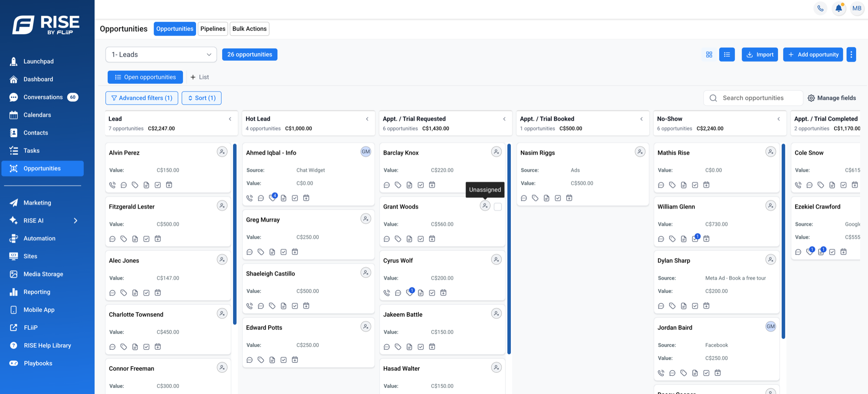Click phone icon on Cole Snow card

(x=798, y=185)
